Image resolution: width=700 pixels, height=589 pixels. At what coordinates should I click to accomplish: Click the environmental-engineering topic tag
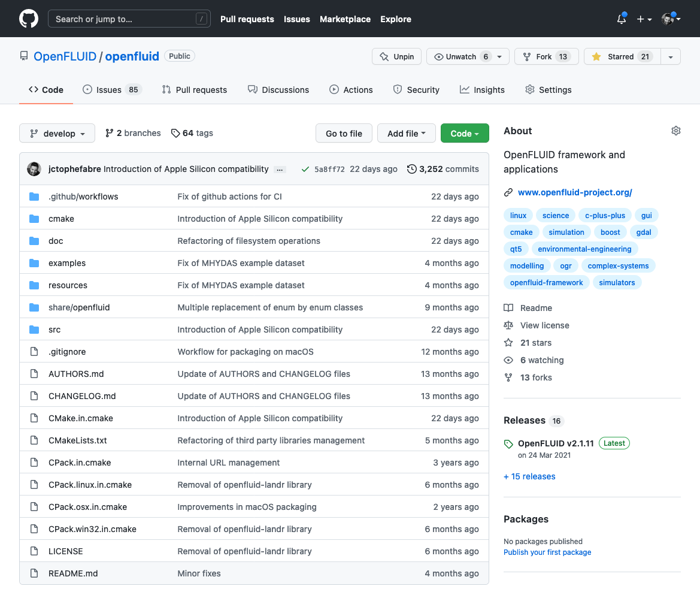pyautogui.click(x=584, y=249)
